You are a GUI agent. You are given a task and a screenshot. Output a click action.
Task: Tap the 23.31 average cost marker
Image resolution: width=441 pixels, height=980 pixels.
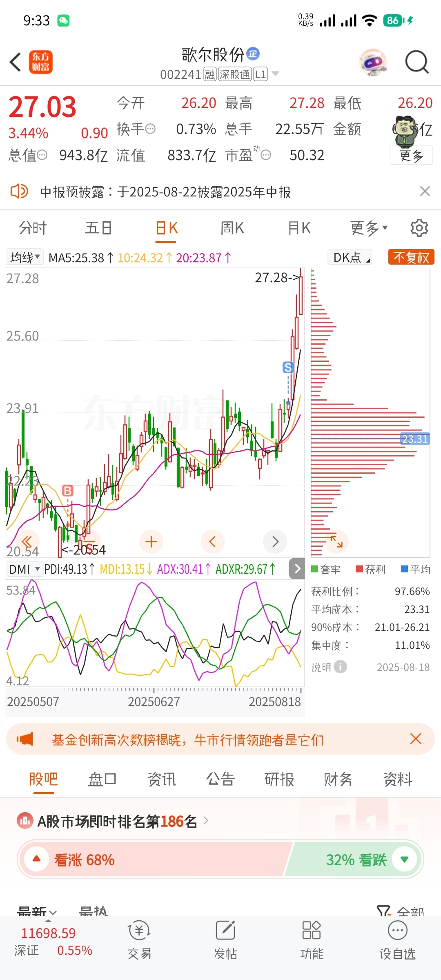[x=415, y=439]
